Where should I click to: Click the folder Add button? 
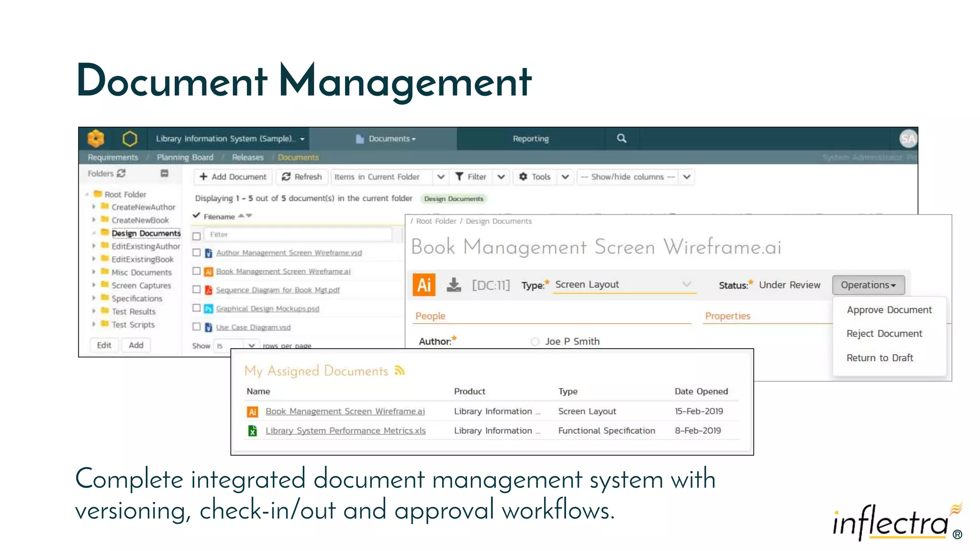click(x=136, y=345)
